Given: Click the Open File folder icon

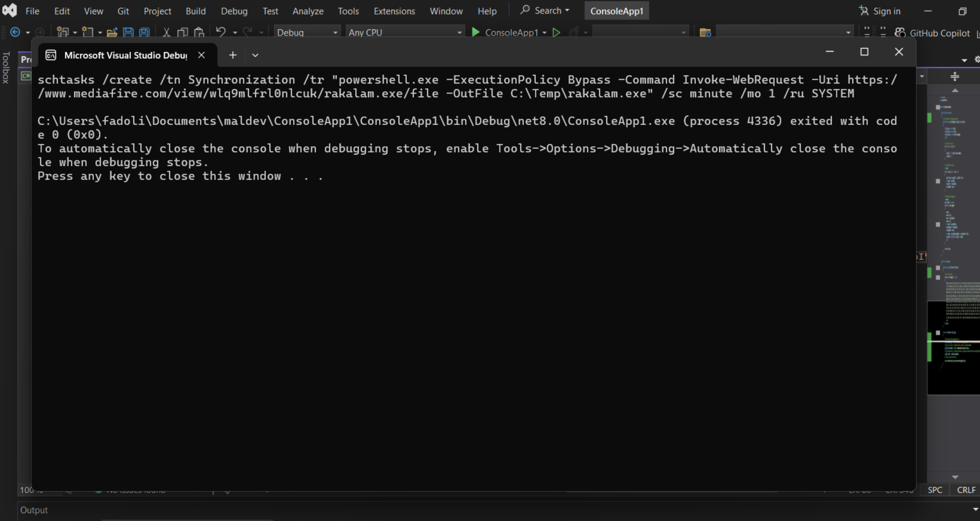Looking at the screenshot, I should click(x=112, y=32).
